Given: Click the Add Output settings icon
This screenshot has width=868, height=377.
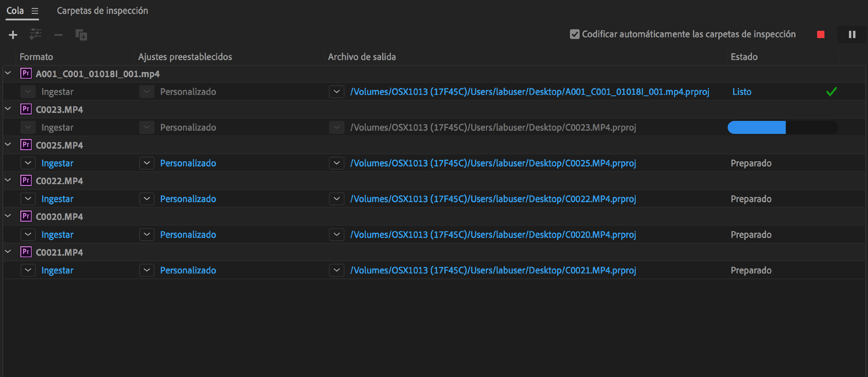Looking at the screenshot, I should 35,34.
